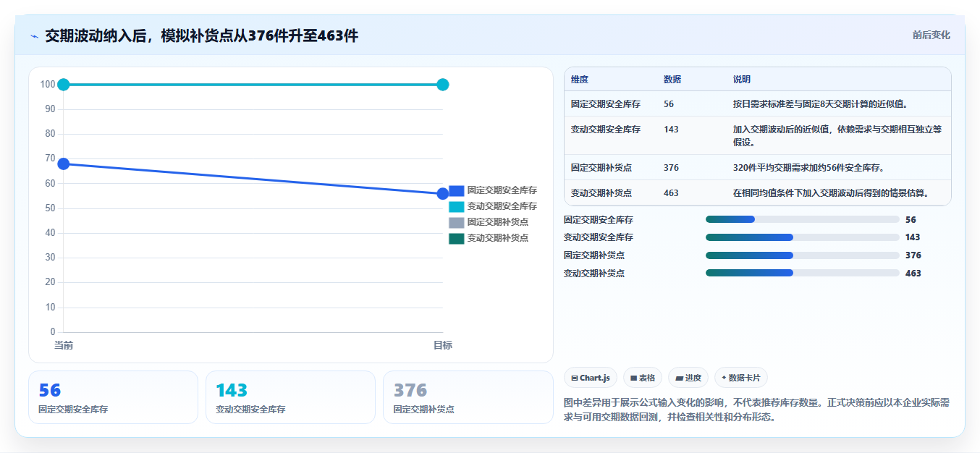Click the 维度 table column header

click(x=580, y=80)
